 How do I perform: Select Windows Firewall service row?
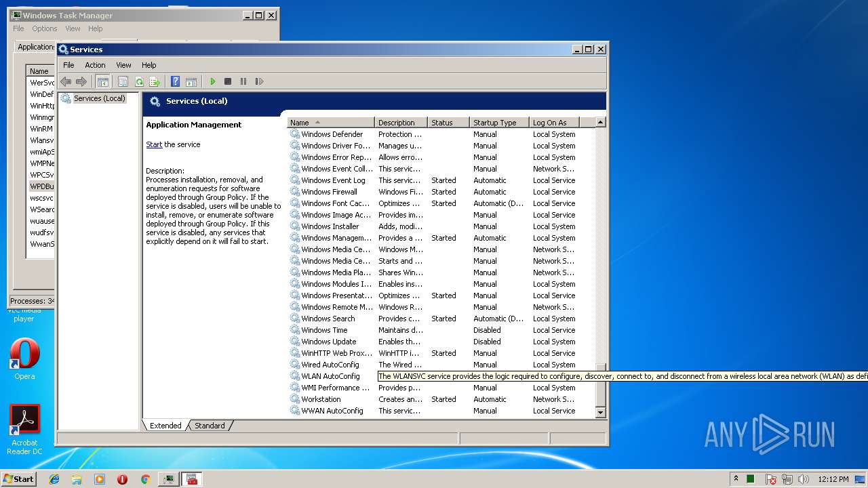pyautogui.click(x=441, y=192)
